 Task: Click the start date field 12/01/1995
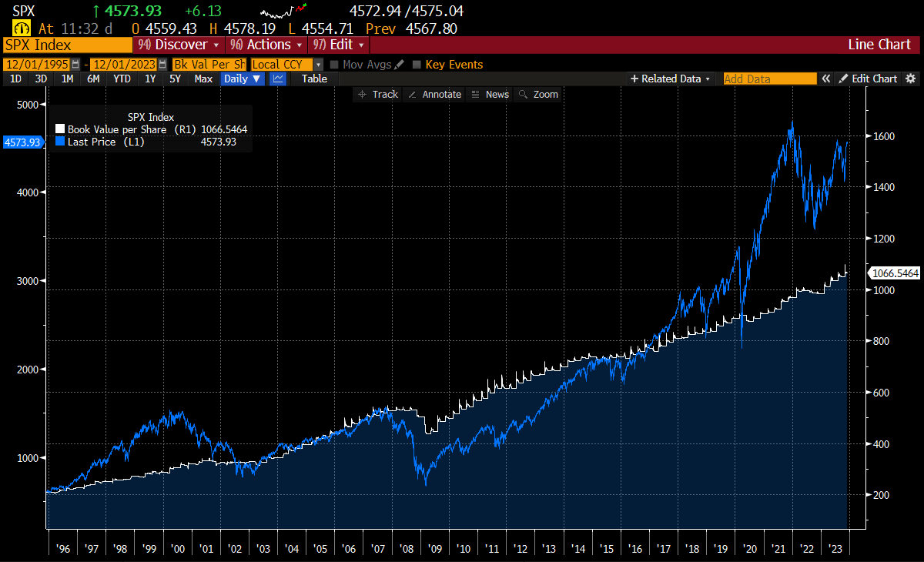[x=37, y=65]
